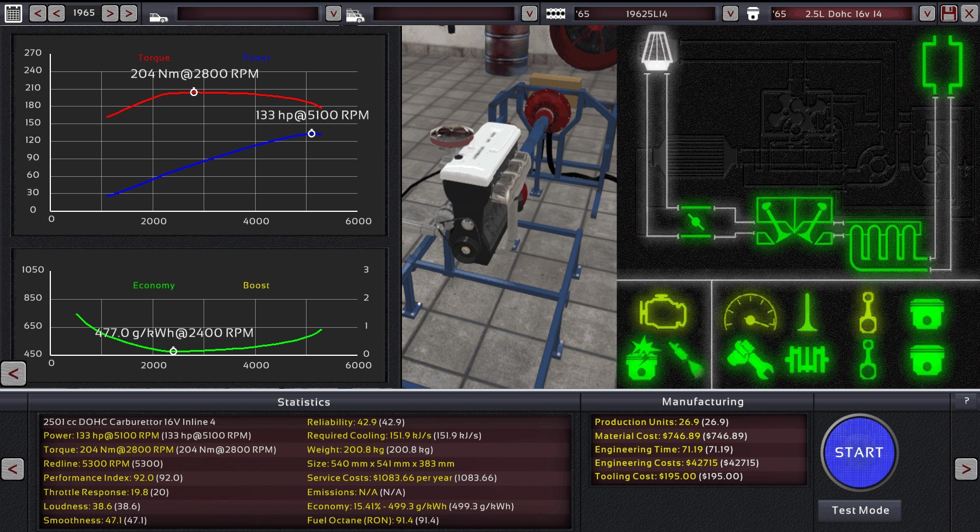Click the Torque legend label
980x532 pixels.
(154, 57)
